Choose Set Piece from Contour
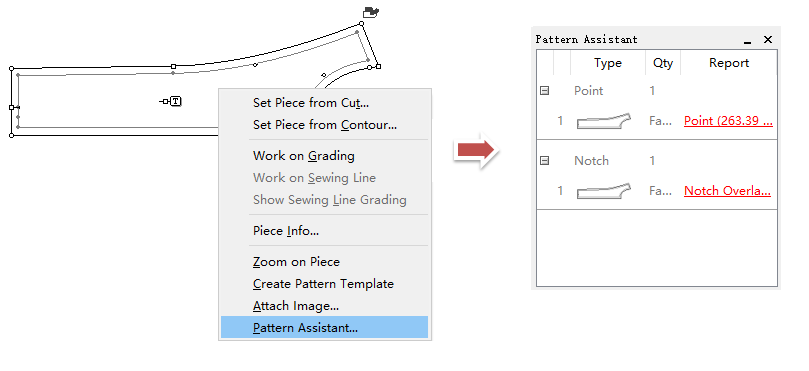The height and width of the screenshot is (371, 809). tap(325, 125)
